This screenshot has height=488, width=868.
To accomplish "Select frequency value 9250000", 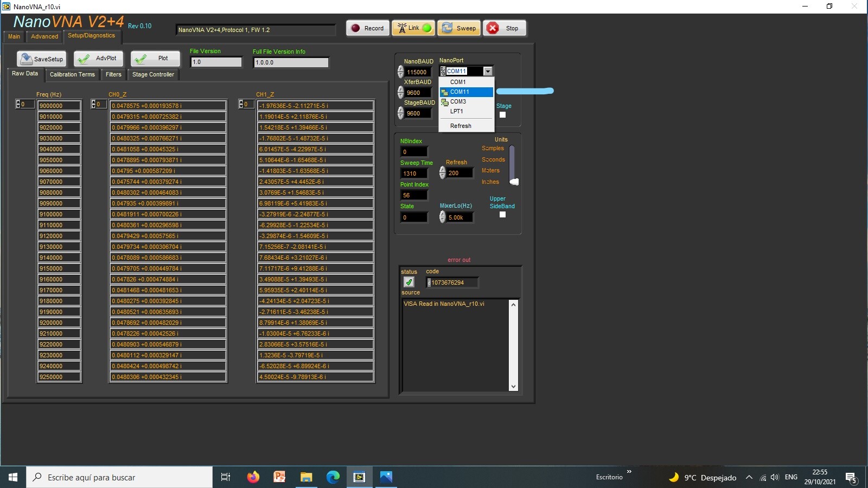I will [x=59, y=377].
